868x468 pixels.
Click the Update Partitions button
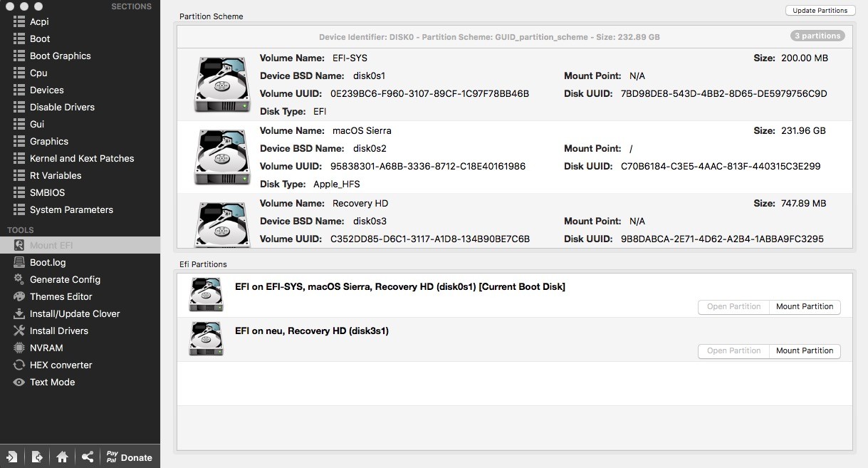click(x=820, y=11)
